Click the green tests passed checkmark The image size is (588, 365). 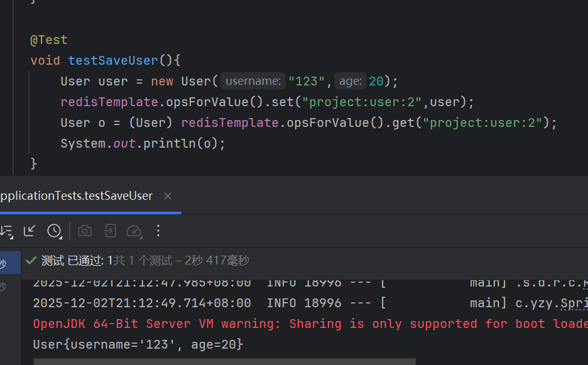[x=31, y=260]
